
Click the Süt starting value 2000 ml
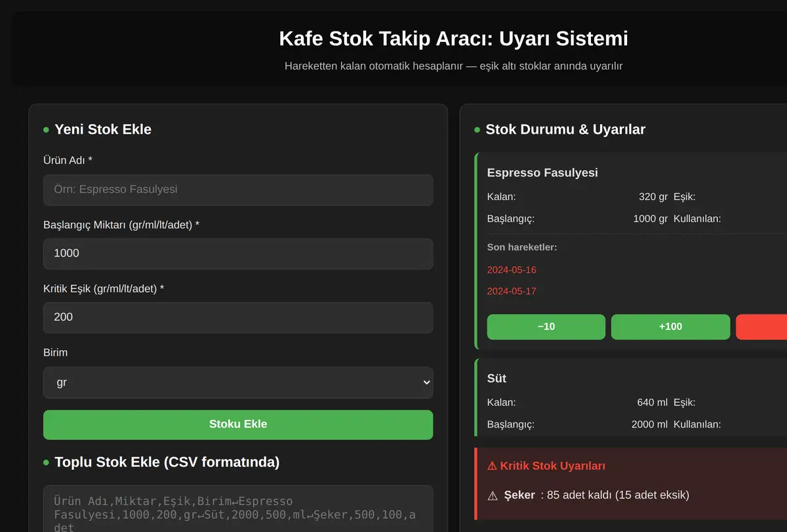pyautogui.click(x=650, y=424)
